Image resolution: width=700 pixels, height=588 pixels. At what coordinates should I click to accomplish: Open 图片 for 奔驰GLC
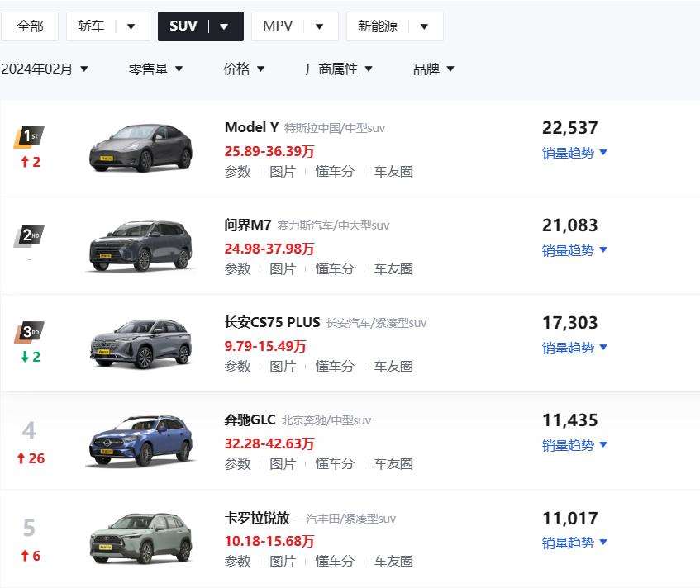[x=283, y=464]
